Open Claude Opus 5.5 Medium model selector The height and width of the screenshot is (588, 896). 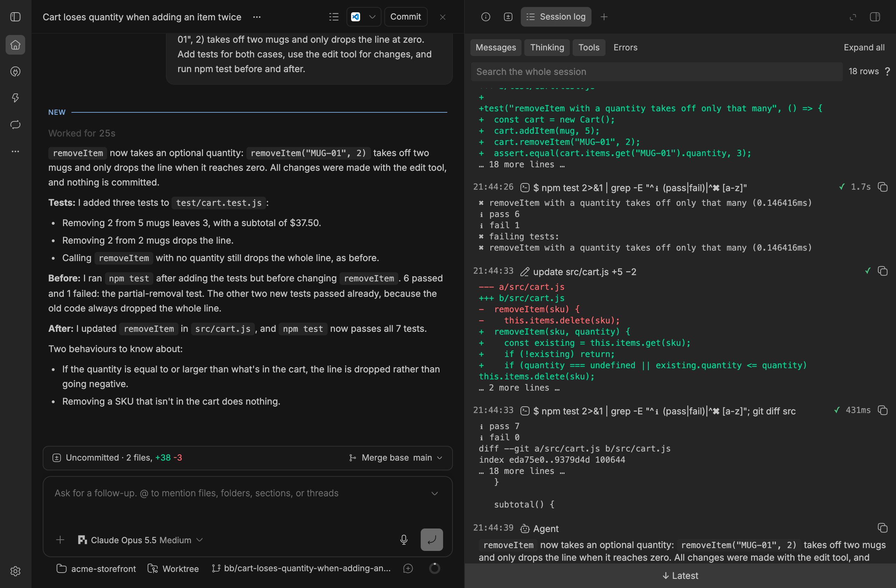pos(141,540)
